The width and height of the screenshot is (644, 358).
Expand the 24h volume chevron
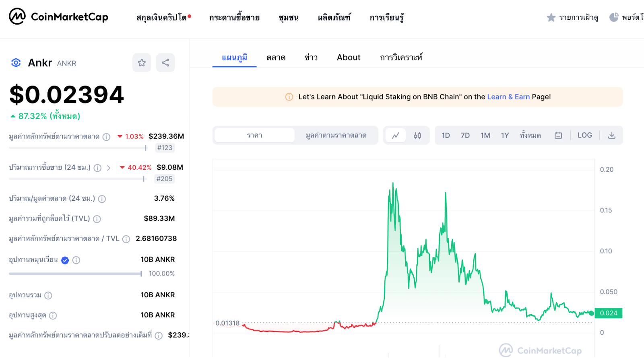click(109, 168)
